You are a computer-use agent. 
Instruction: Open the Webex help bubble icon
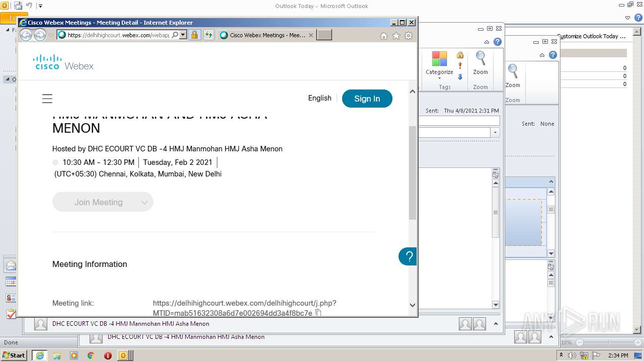[408, 256]
